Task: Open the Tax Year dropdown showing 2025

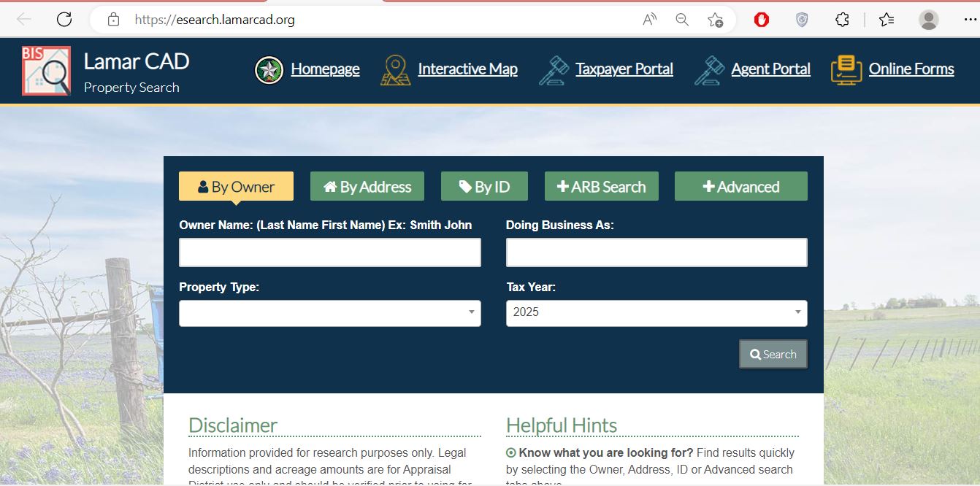Action: click(x=656, y=313)
